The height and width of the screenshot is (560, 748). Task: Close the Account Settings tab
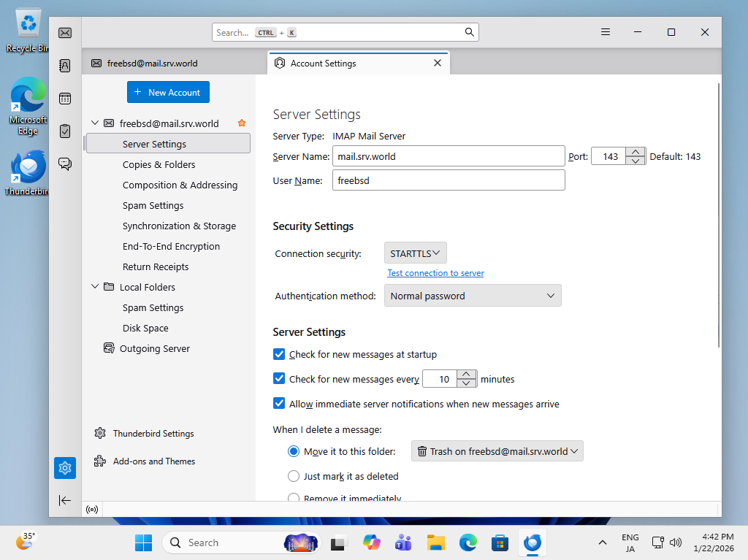click(438, 63)
